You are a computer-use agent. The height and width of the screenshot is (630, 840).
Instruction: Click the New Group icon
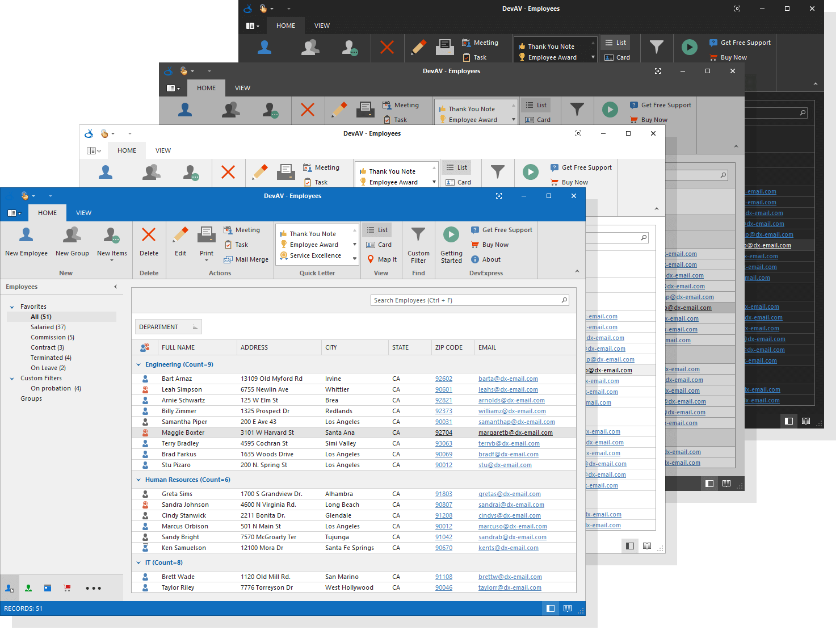click(x=72, y=235)
